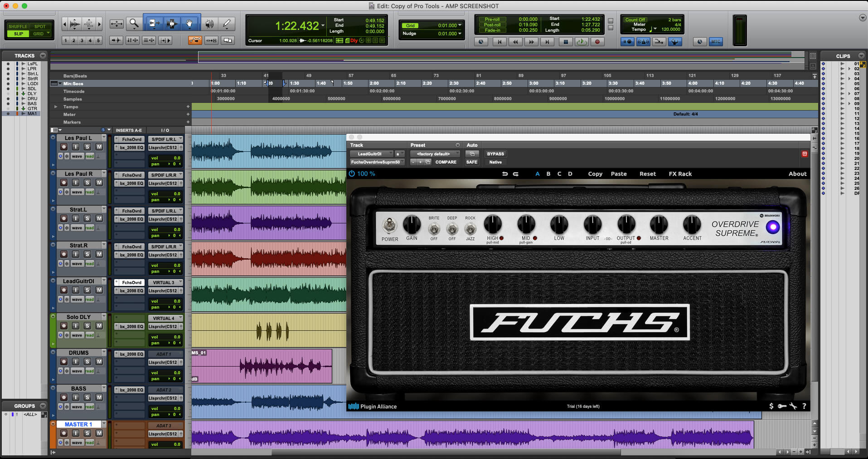The image size is (868, 459).
Task: Click the Fast Forward transport button
Action: coord(531,42)
